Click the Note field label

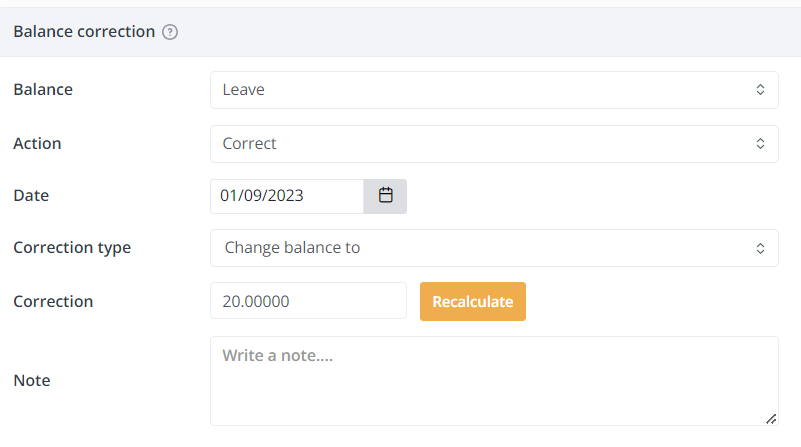(32, 381)
